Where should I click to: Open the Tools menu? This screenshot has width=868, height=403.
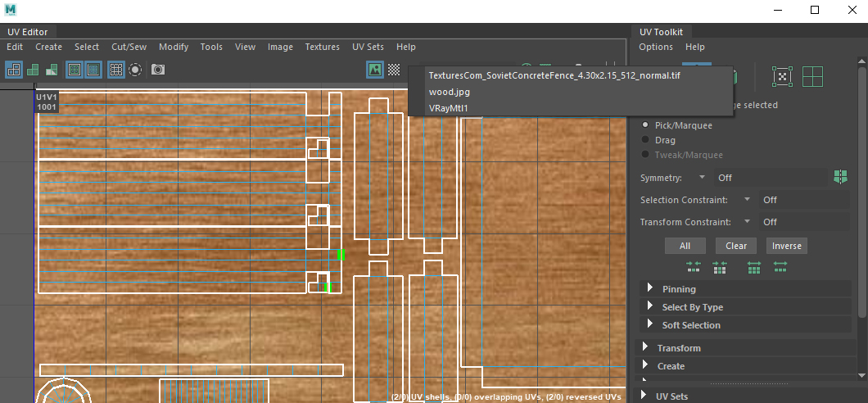(211, 47)
